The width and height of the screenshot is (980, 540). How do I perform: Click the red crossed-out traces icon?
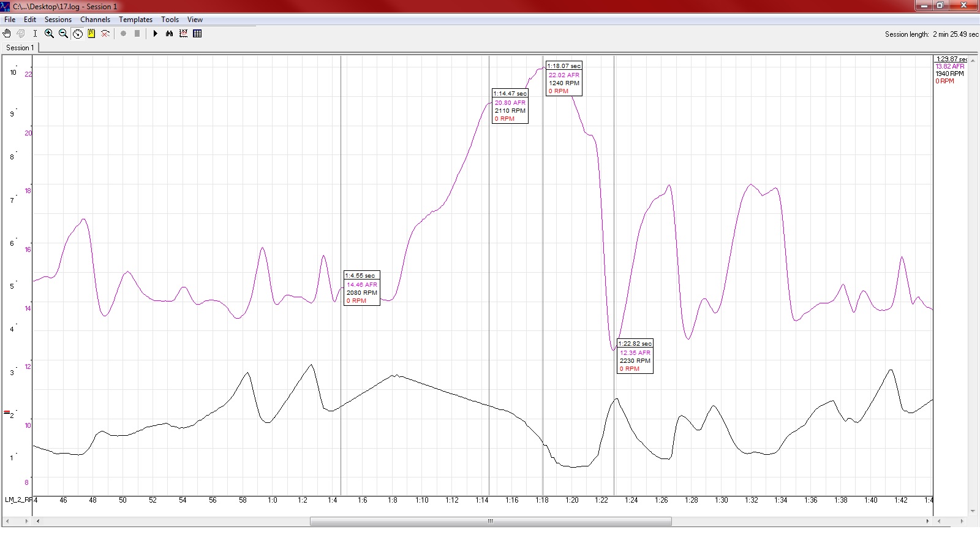click(x=105, y=34)
